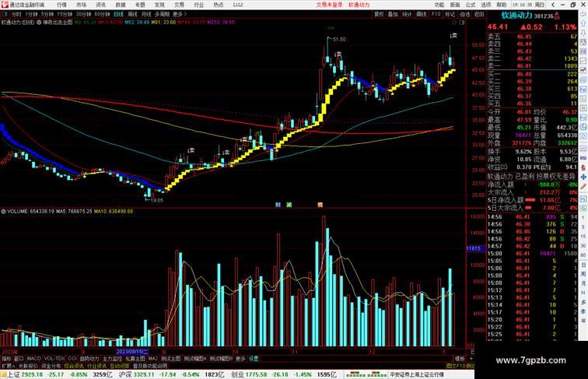588x379 pixels.
Task: Click the back chevron in title bar
Action: click(x=553, y=5)
